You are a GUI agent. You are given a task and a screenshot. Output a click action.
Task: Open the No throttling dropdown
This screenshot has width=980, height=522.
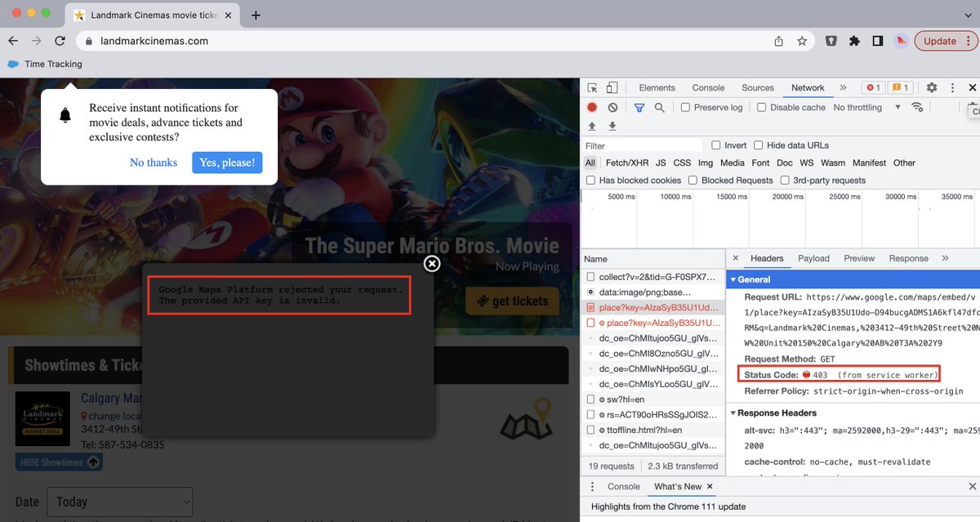pos(866,108)
